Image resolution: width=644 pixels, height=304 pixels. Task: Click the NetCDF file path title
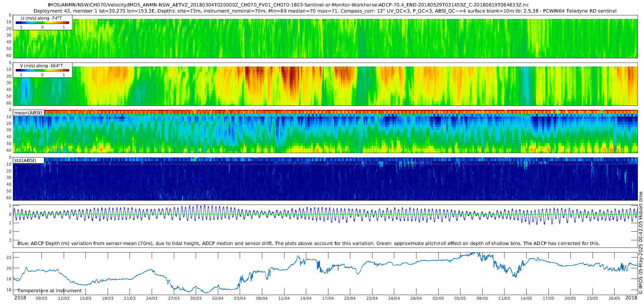(288, 5)
